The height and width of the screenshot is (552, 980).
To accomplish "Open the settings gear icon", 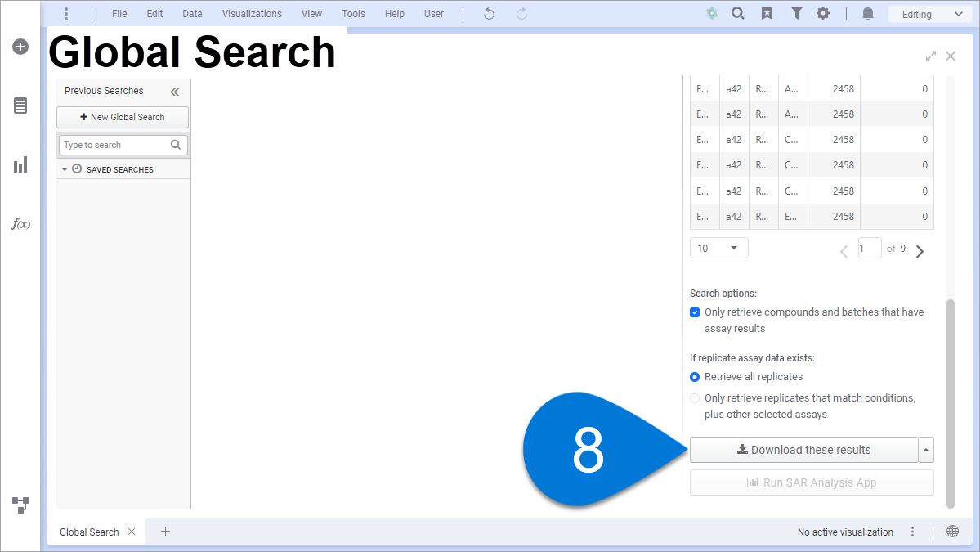I will click(x=823, y=13).
